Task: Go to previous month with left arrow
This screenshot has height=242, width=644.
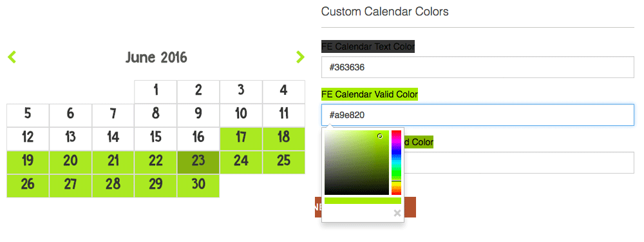Action: (12, 57)
